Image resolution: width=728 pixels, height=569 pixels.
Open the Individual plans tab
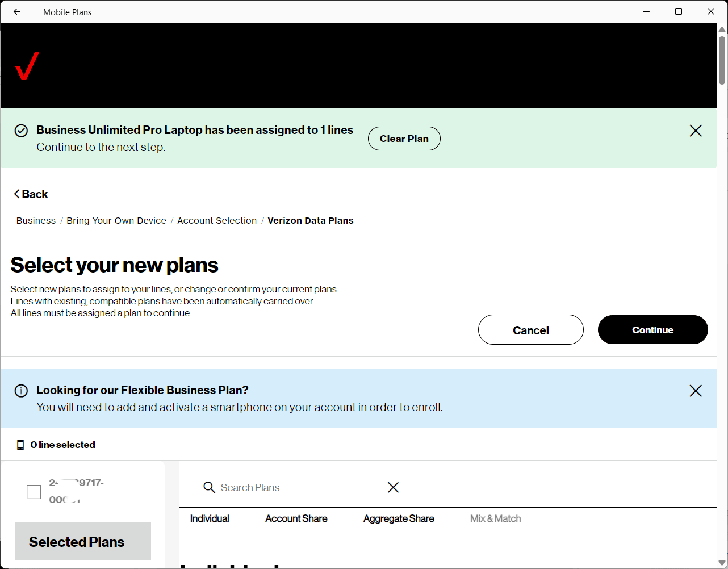pyautogui.click(x=210, y=518)
